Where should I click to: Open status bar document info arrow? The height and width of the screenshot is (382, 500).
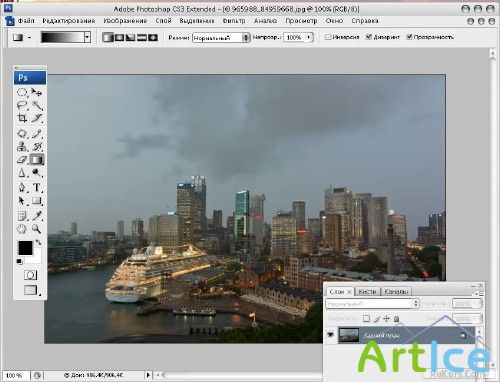point(148,375)
